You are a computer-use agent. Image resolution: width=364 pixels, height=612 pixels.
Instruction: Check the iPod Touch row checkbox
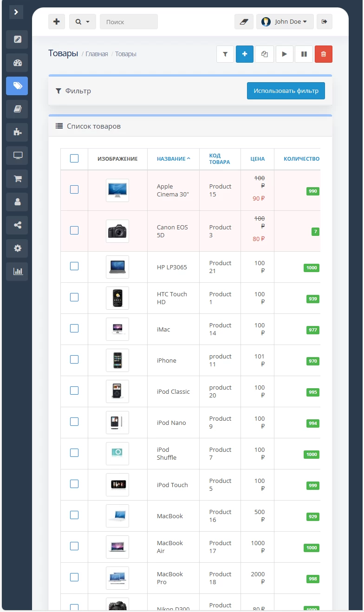click(x=74, y=484)
